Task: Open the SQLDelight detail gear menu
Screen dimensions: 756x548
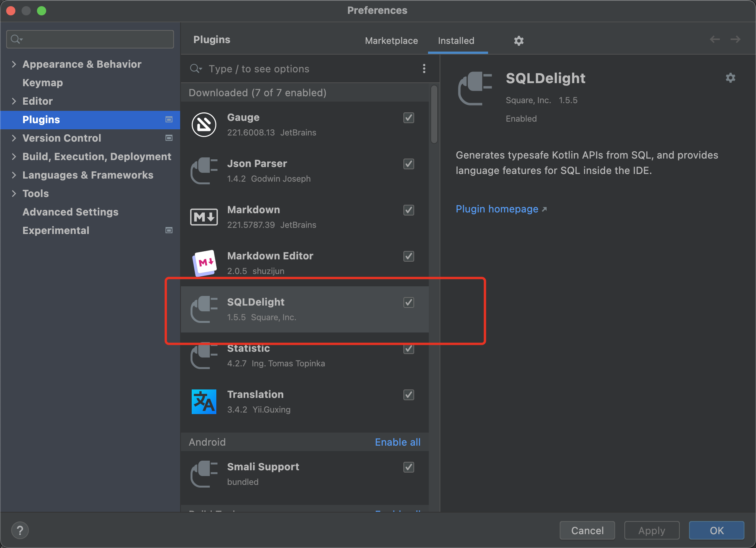Action: 731,78
